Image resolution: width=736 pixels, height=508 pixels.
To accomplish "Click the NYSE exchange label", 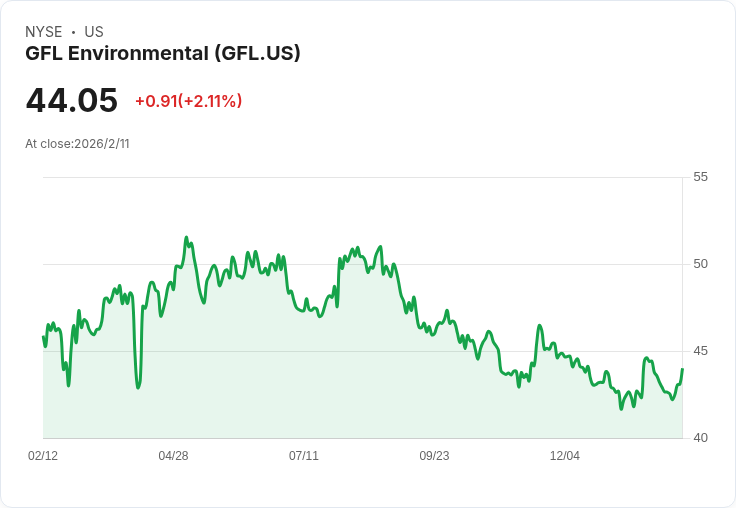I will [x=44, y=32].
